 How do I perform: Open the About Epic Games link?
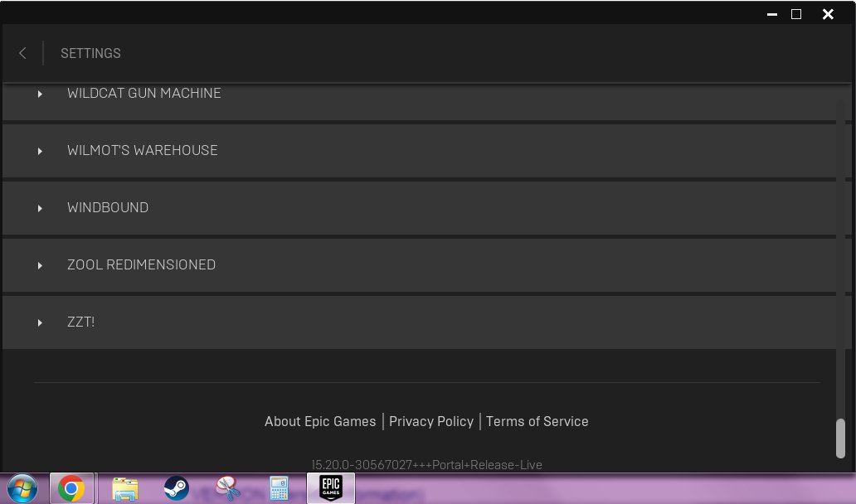(x=320, y=421)
